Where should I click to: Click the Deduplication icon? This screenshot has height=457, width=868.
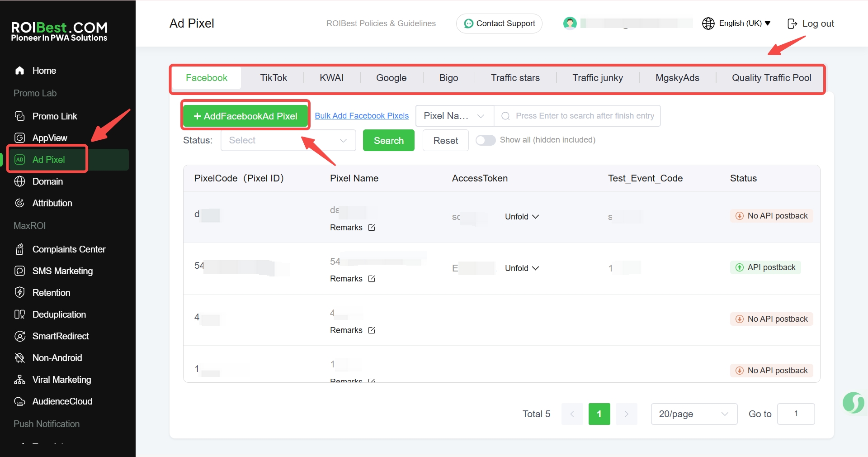19,314
